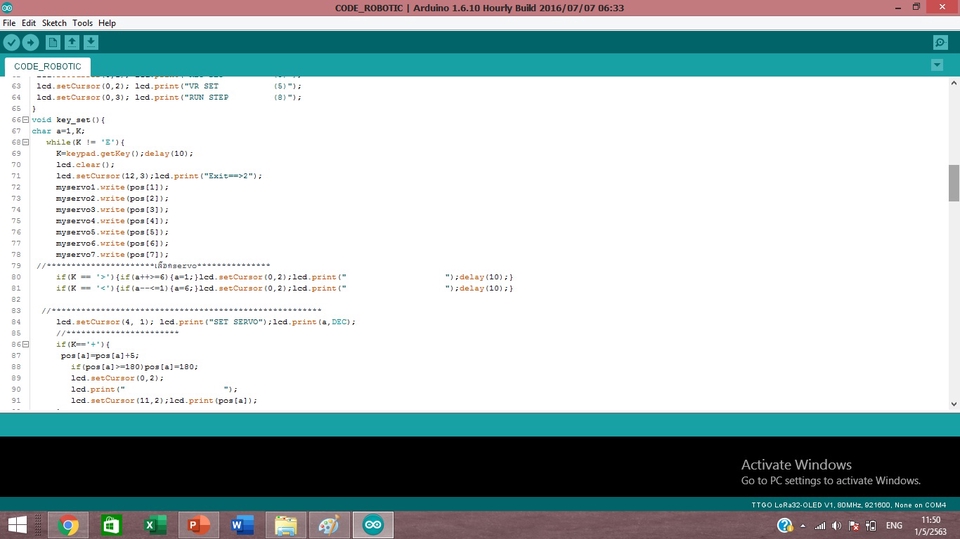Open Excel from the taskbar

(x=155, y=525)
